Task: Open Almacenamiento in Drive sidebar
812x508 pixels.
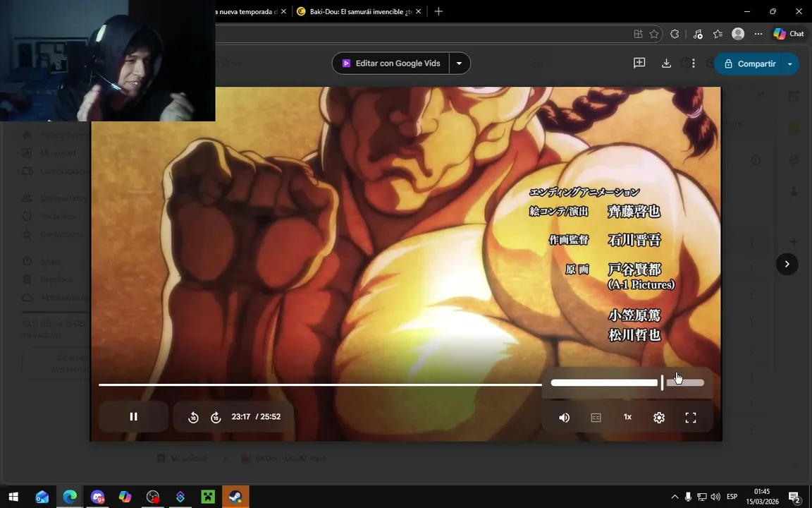Action: point(64,298)
